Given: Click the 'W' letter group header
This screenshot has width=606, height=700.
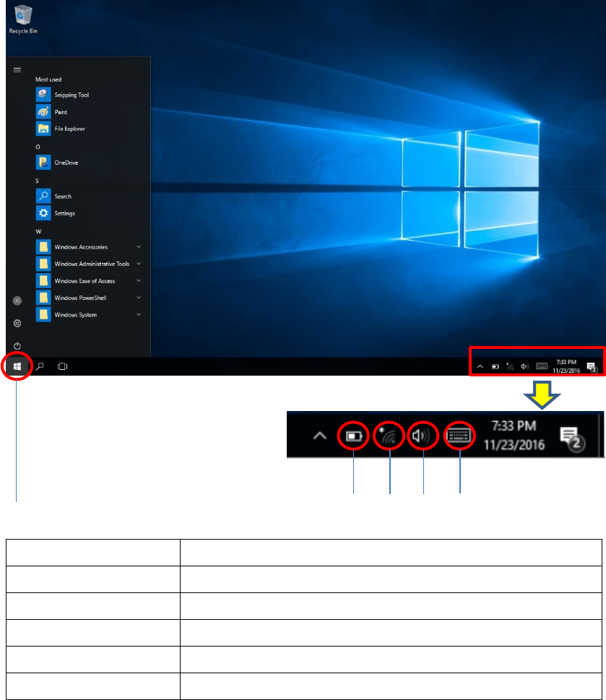Looking at the screenshot, I should 38,231.
